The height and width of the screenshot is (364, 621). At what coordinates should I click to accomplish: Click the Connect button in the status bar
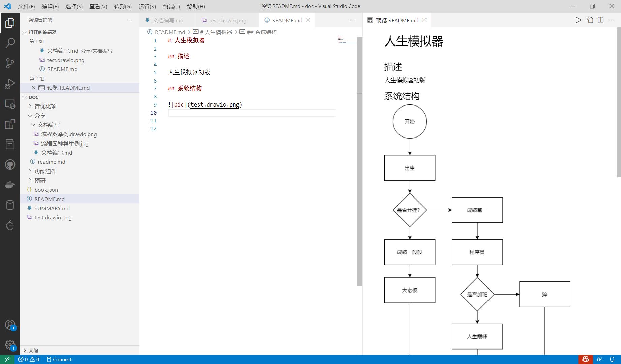pyautogui.click(x=59, y=359)
